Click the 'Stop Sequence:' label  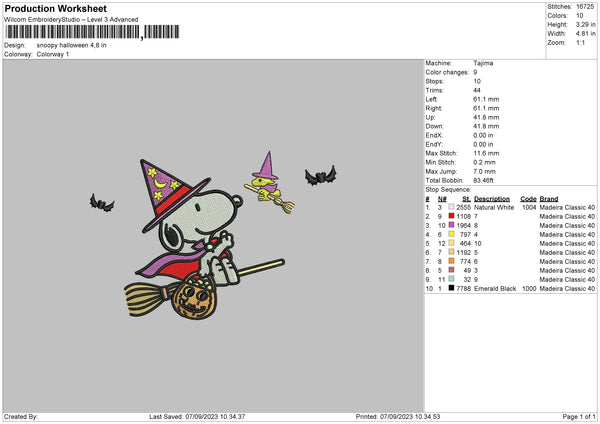[448, 189]
